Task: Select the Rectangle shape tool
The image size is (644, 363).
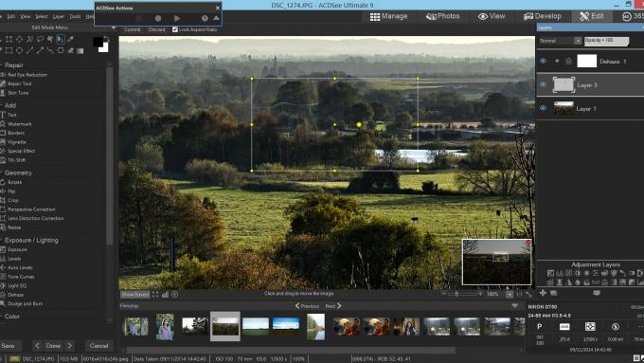Action: pyautogui.click(x=9, y=50)
